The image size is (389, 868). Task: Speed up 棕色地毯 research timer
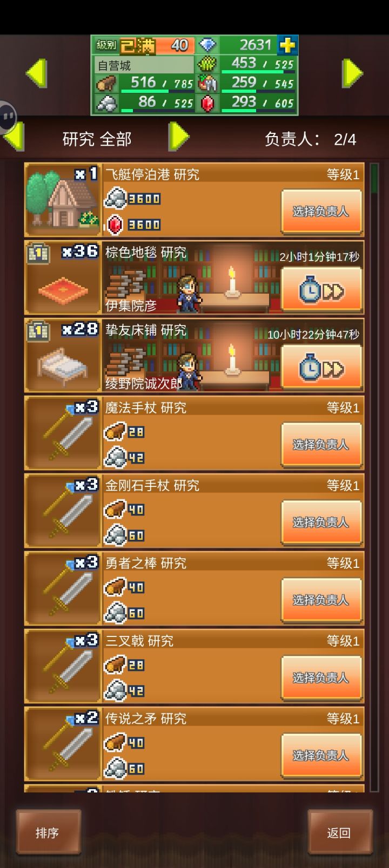321,290
